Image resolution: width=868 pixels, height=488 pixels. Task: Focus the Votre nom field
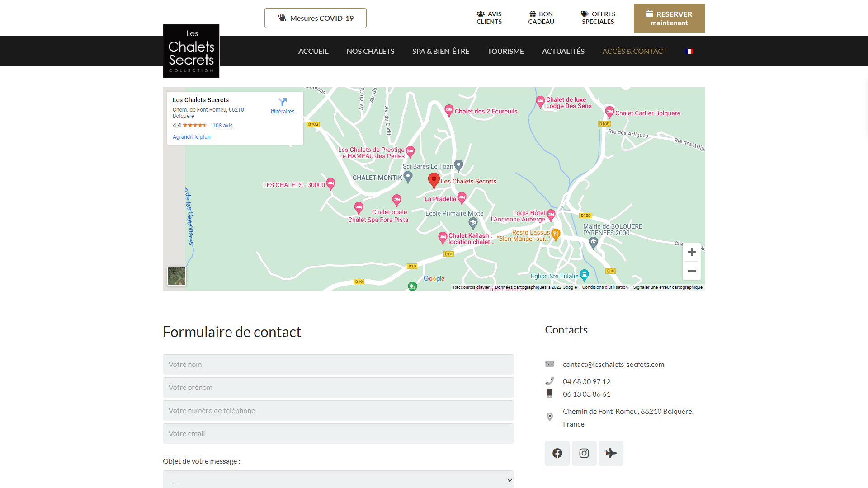(x=338, y=364)
